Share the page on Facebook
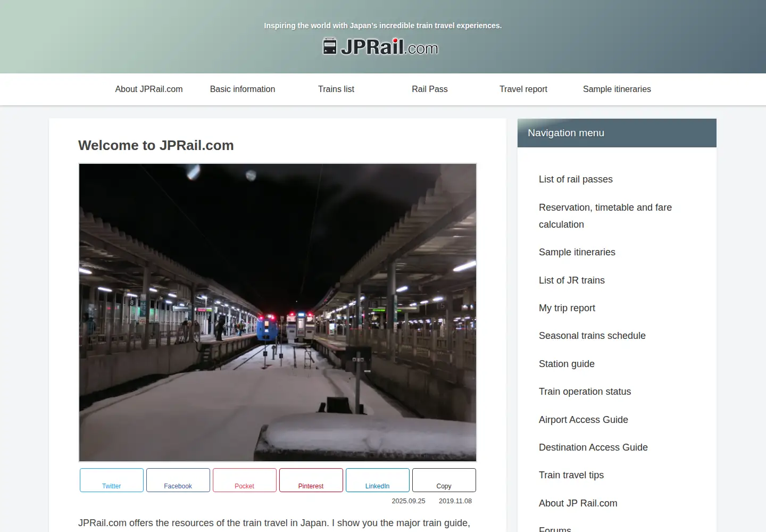Screen dimensions: 766x532 (x=178, y=480)
